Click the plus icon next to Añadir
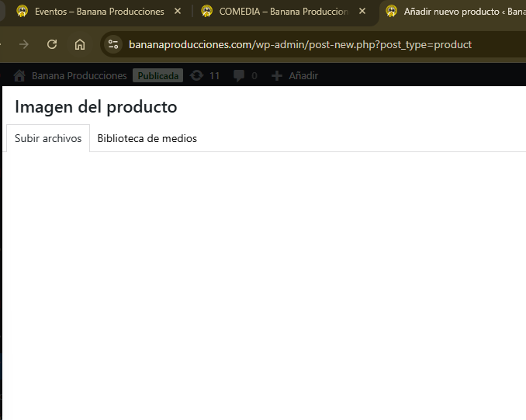This screenshot has height=420, width=526. click(277, 76)
